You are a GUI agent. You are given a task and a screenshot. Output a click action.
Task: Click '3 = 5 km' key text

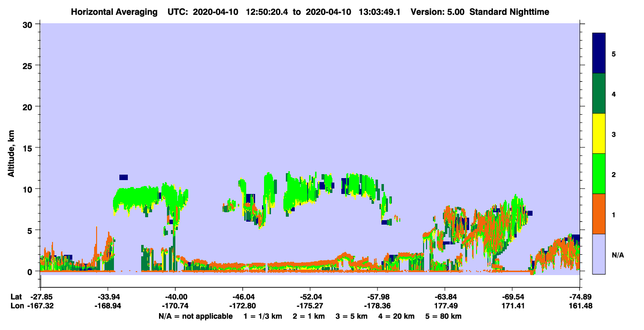(x=352, y=316)
